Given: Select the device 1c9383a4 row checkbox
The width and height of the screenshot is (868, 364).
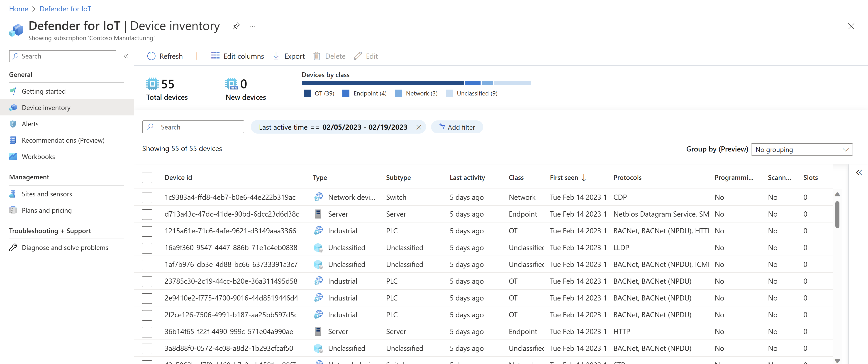Looking at the screenshot, I should [x=147, y=198].
